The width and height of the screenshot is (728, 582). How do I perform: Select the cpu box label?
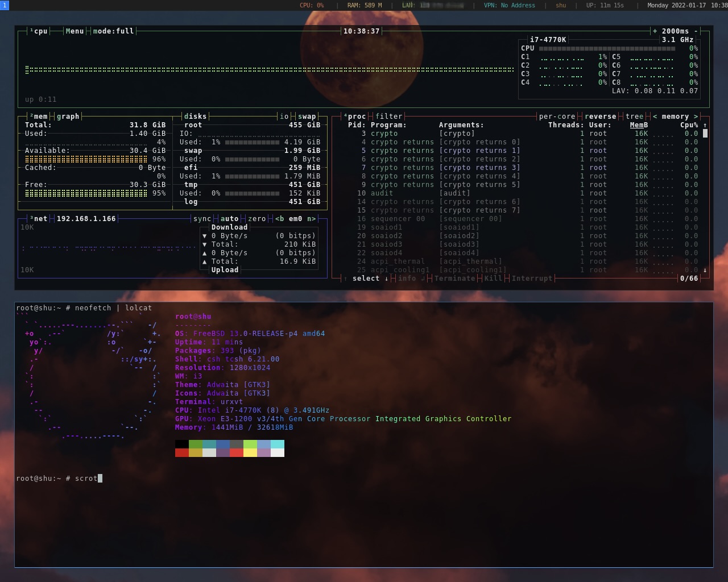click(39, 31)
